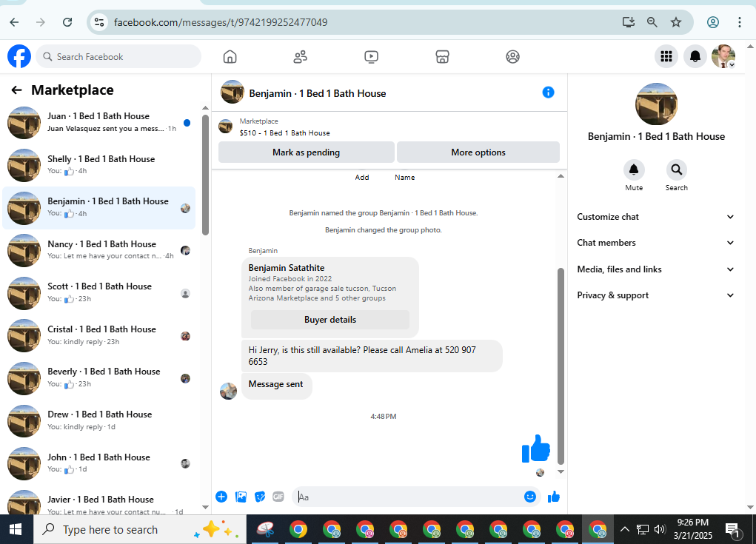
Task: Click the Benjamin Satathite profile name
Action: click(287, 268)
